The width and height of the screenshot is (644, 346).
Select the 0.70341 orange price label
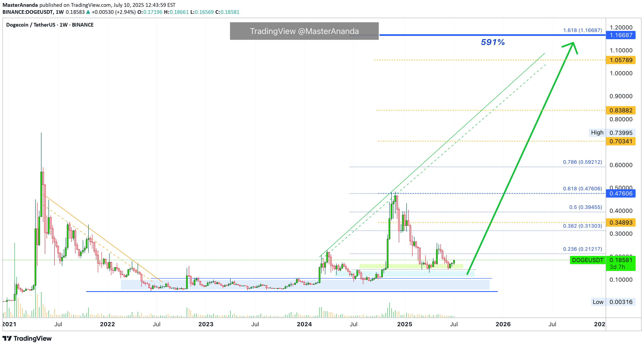coord(621,141)
